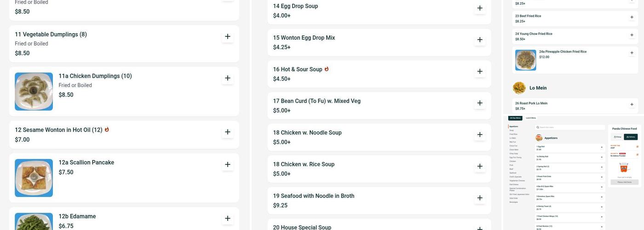
Task: Open the All Day Menu tab
Action: tap(516, 118)
